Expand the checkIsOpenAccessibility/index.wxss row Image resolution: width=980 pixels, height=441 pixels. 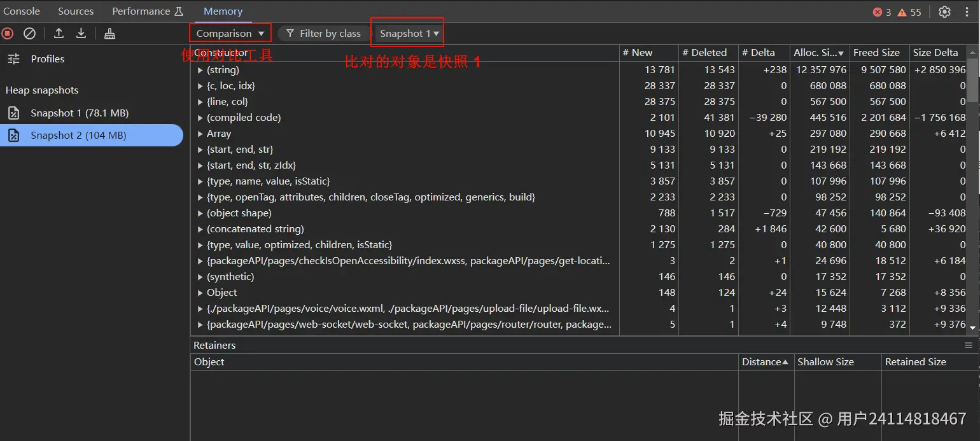coord(200,261)
